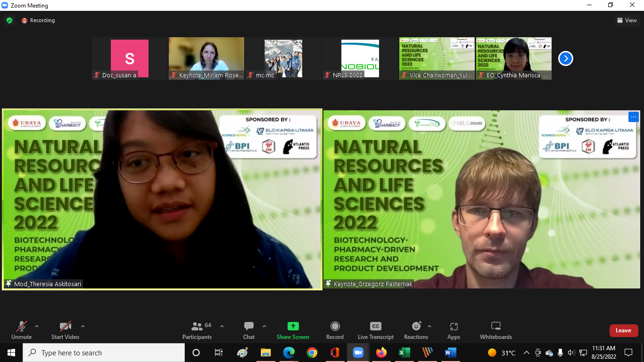Open the Chat panel
The width and height of the screenshot is (644, 362).
tap(248, 330)
